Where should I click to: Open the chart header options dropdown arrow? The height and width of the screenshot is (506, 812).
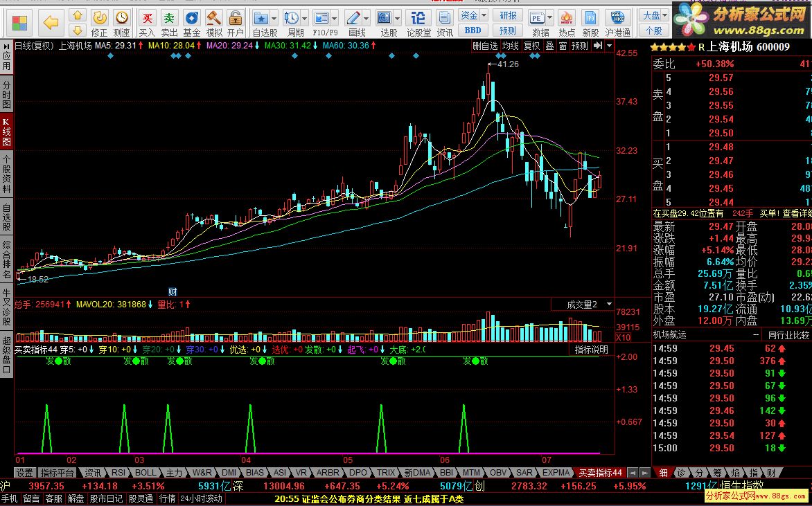(x=610, y=46)
